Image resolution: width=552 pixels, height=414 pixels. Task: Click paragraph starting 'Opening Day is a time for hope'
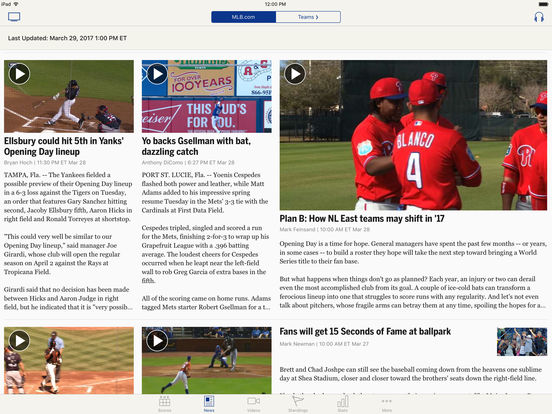pyautogui.click(x=413, y=252)
